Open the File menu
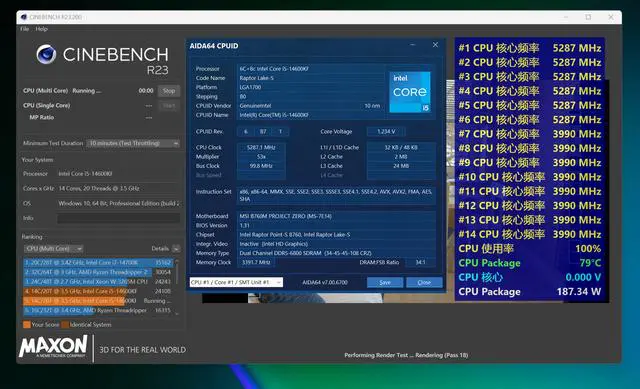This screenshot has height=389, width=640. [24, 29]
